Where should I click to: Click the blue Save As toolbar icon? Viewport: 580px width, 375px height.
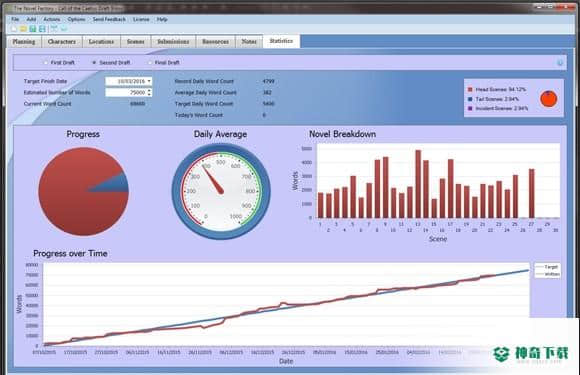click(42, 29)
